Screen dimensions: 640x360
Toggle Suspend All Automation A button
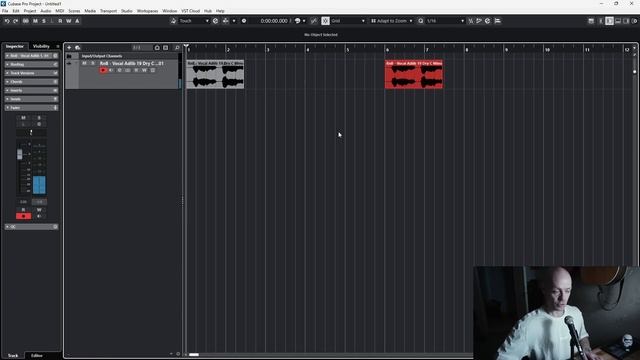pyautogui.click(x=77, y=21)
